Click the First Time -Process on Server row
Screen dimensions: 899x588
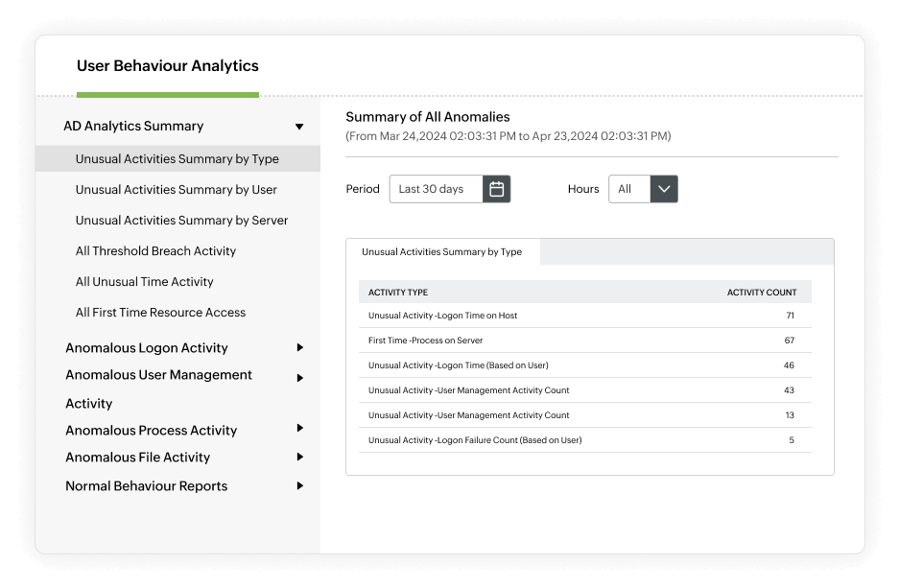pyautogui.click(x=425, y=341)
